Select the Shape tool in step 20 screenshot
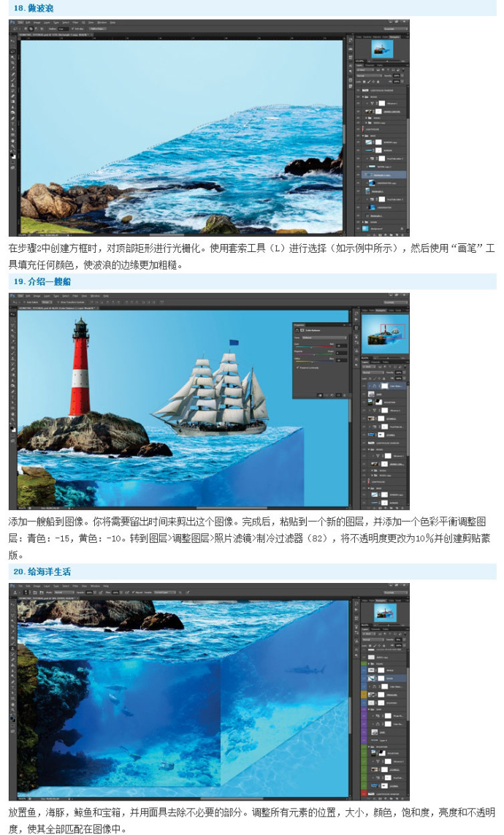The width and height of the screenshot is (504, 835). tap(12, 698)
